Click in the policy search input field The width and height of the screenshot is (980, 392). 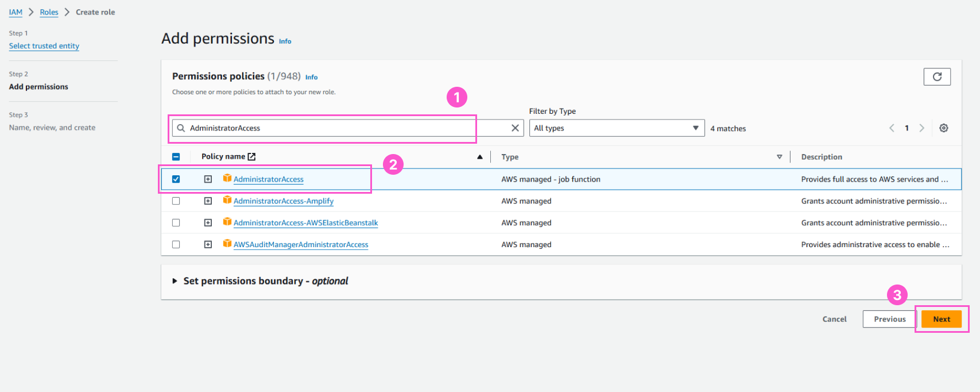click(348, 128)
